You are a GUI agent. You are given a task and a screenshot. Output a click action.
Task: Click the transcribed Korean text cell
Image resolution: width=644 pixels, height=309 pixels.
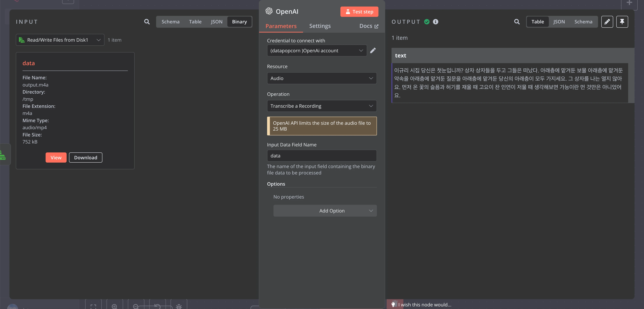click(x=510, y=83)
